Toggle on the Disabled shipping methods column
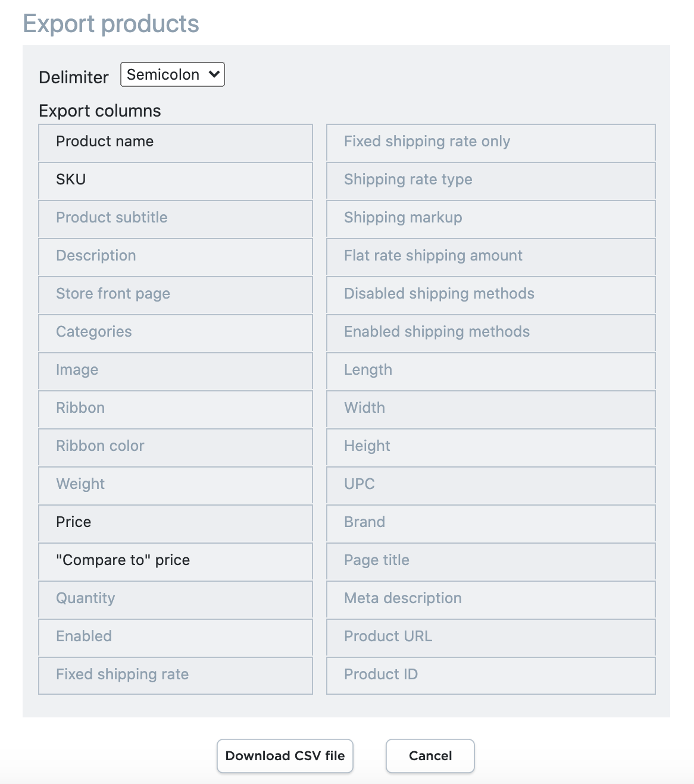 point(490,294)
